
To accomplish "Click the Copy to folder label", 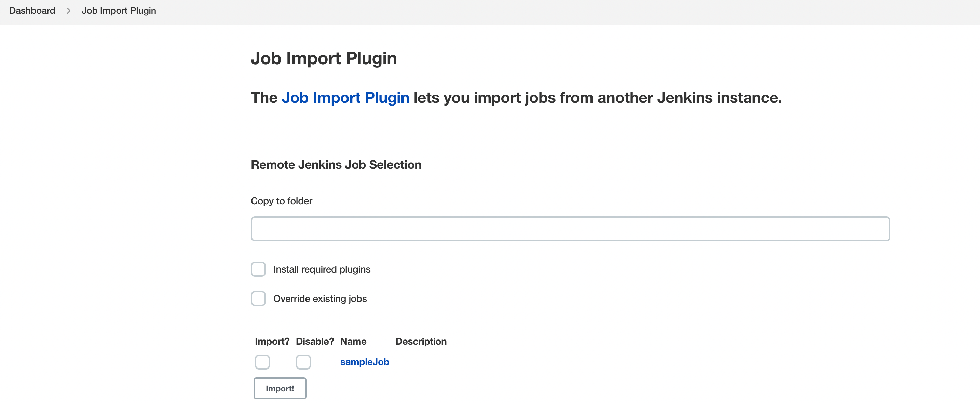I will pyautogui.click(x=281, y=201).
